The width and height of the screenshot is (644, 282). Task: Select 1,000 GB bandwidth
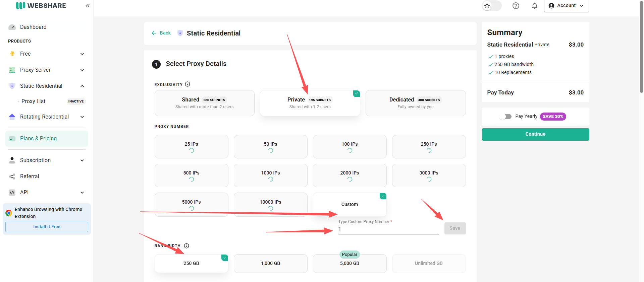point(271,264)
